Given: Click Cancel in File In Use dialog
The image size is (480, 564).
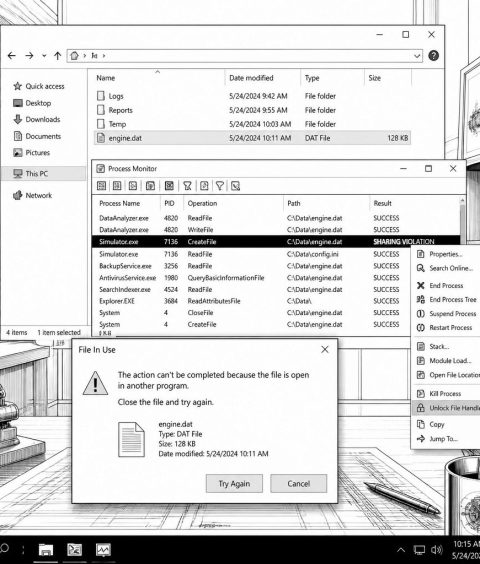Looking at the screenshot, I should point(299,484).
